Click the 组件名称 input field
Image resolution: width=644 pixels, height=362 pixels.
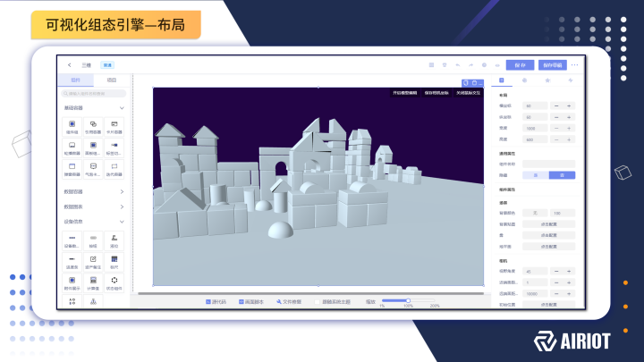[x=548, y=164]
